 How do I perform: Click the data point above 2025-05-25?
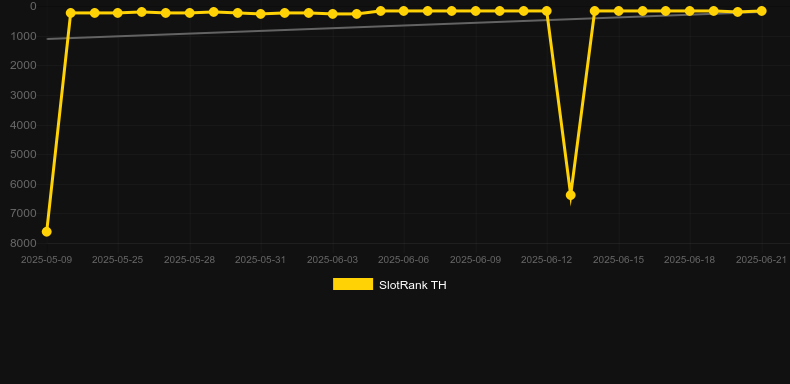pyautogui.click(x=117, y=13)
